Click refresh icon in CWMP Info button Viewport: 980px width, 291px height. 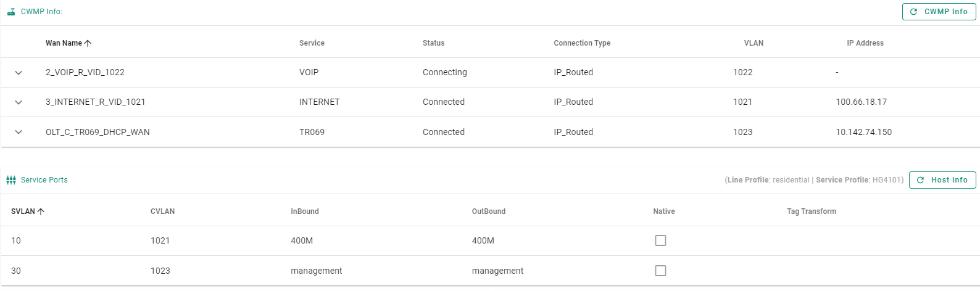(x=914, y=12)
